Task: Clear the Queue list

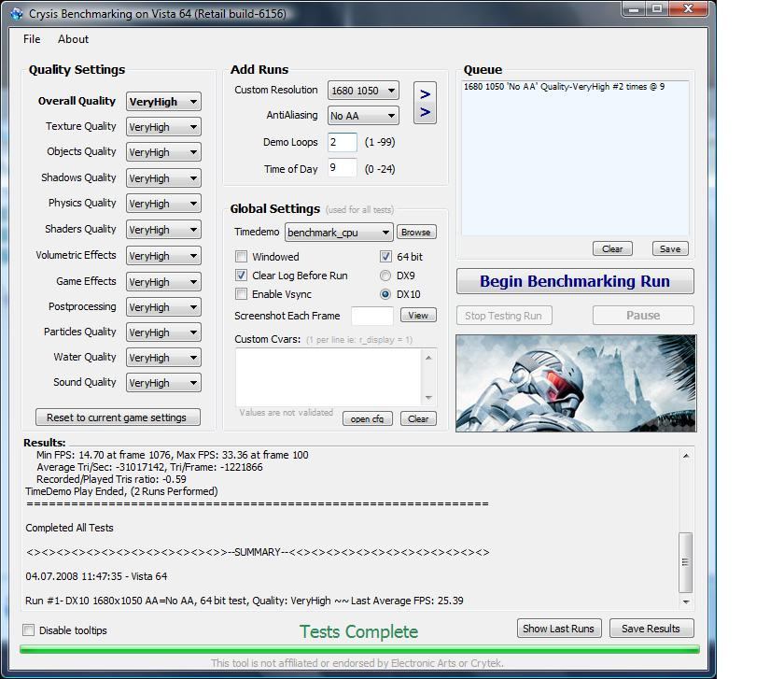Action: point(612,248)
